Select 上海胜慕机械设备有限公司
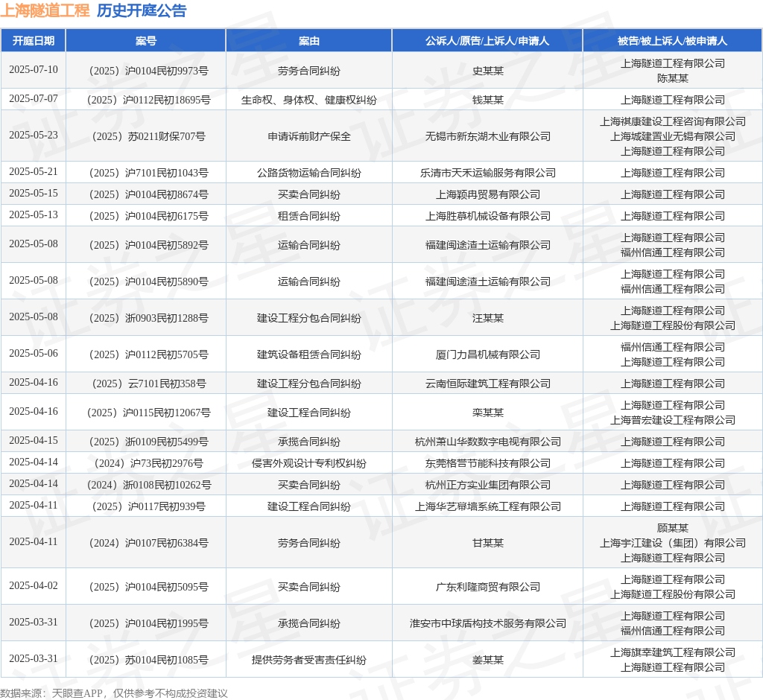The height and width of the screenshot is (700, 763). pyautogui.click(x=487, y=216)
